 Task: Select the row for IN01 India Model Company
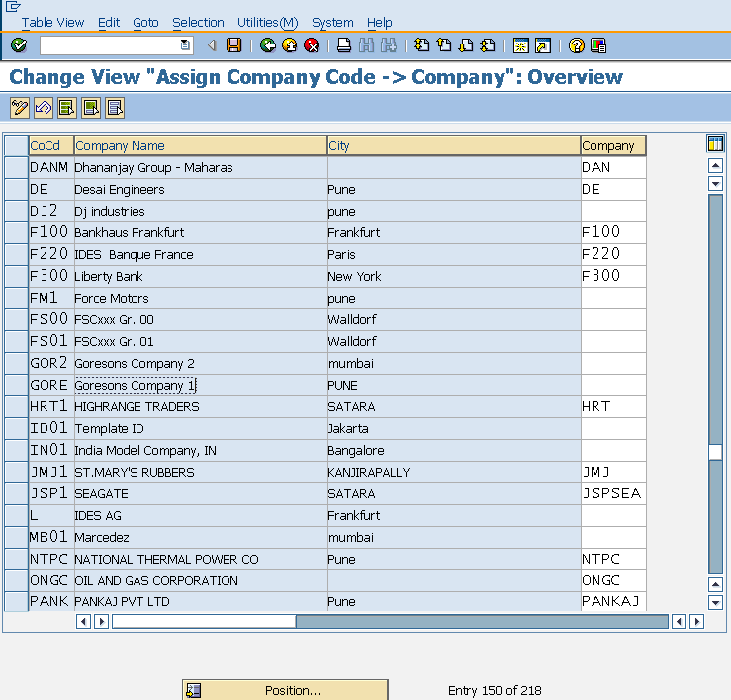coord(16,451)
